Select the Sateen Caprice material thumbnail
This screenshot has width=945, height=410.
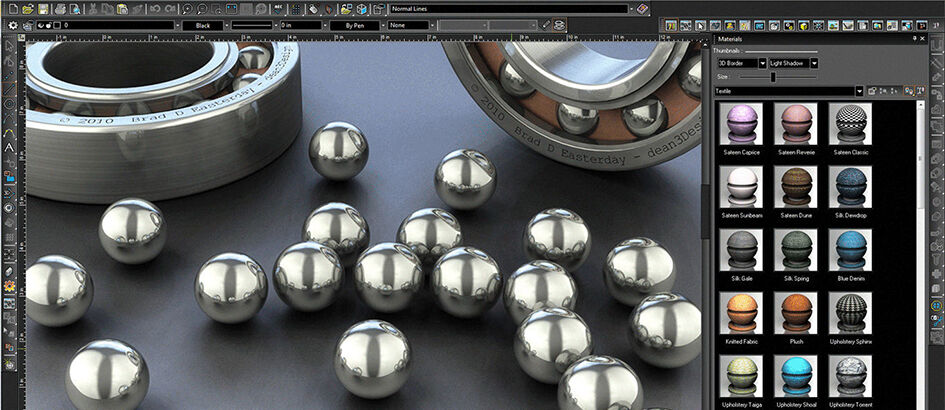click(x=741, y=123)
